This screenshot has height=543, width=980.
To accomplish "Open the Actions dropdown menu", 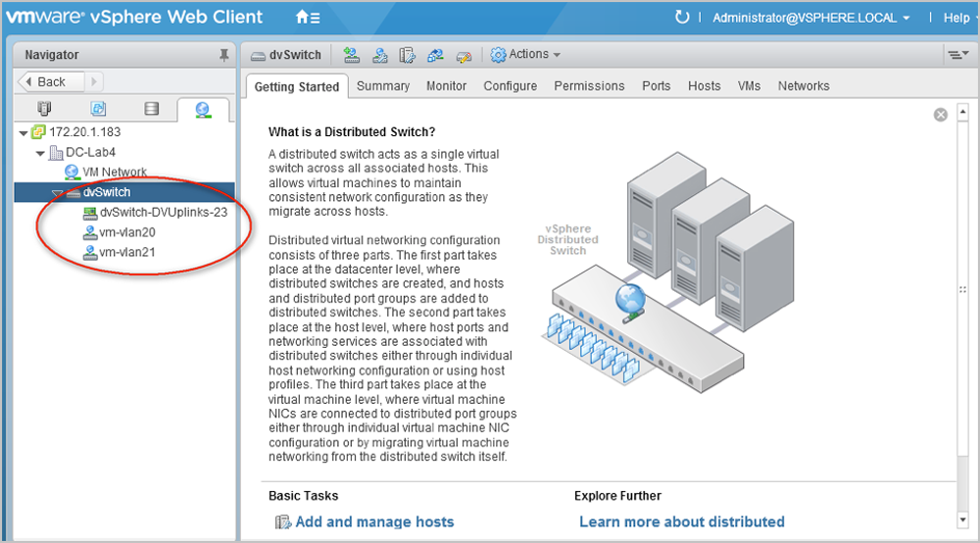I will point(525,55).
